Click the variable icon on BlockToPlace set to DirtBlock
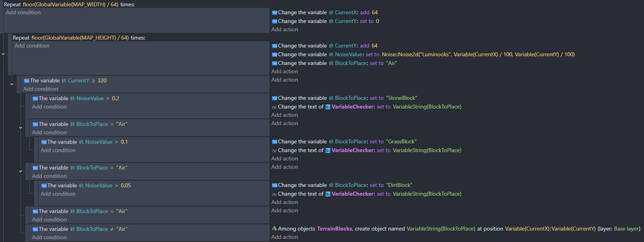Viewport: 644px width, 242px height. pyautogui.click(x=275, y=185)
